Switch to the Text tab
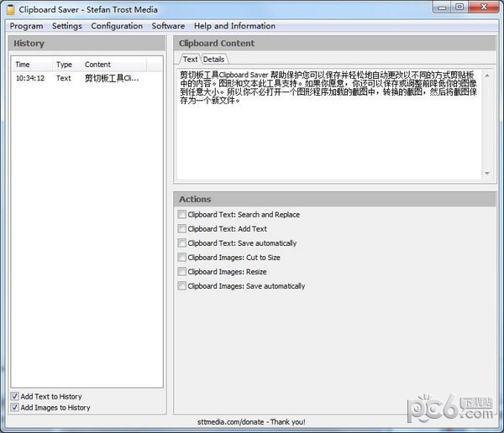Image resolution: width=504 pixels, height=433 pixels. 190,60
